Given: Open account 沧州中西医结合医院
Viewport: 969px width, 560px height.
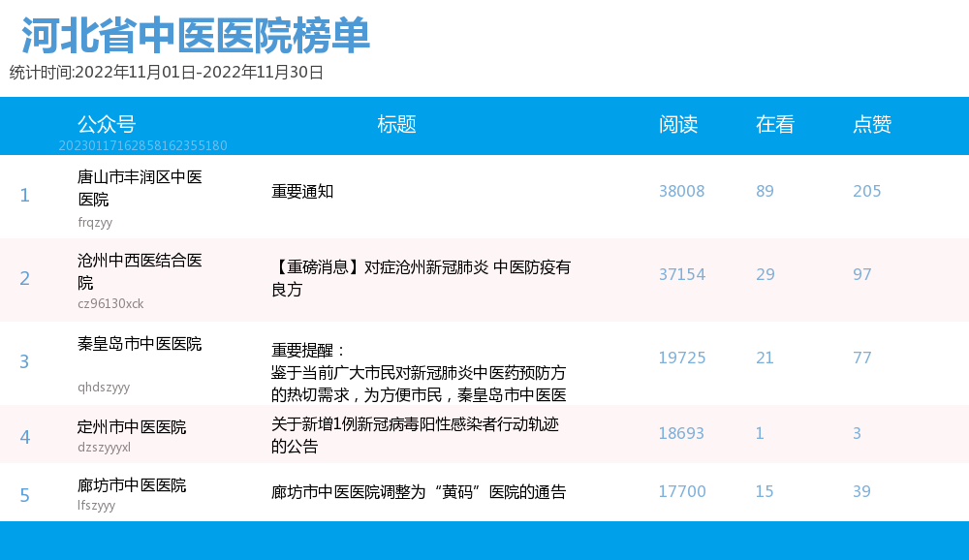Looking at the screenshot, I should pyautogui.click(x=140, y=271).
